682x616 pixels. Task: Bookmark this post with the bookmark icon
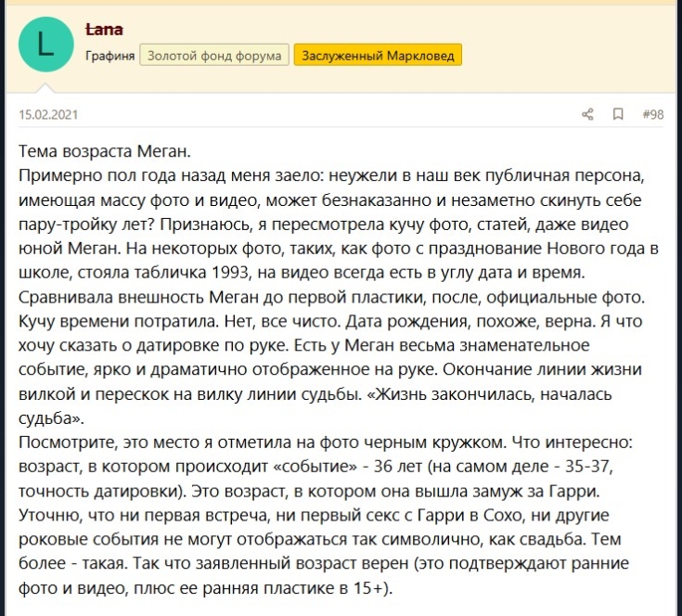[618, 114]
